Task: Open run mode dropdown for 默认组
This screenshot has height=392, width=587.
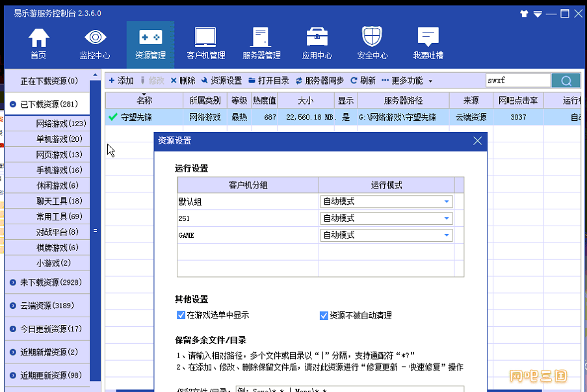Action: (386, 202)
